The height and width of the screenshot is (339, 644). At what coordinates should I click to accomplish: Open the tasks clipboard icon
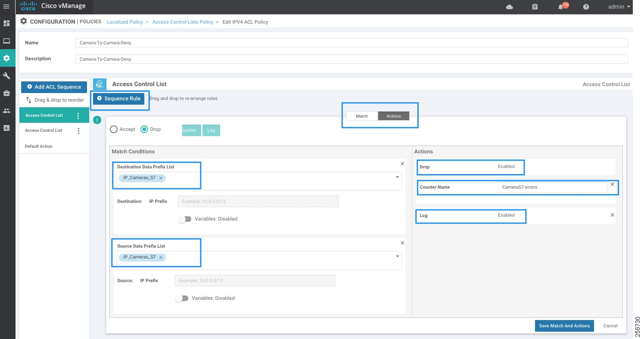point(535,7)
